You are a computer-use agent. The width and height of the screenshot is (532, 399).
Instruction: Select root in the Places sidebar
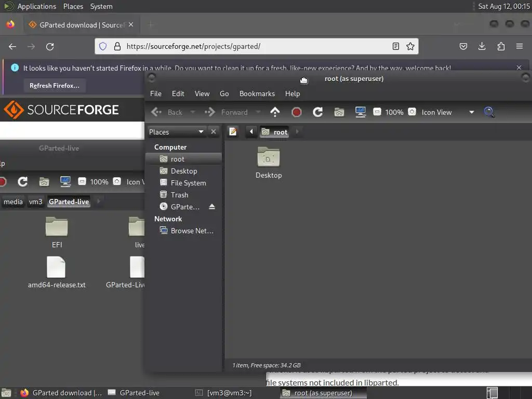tap(183, 159)
